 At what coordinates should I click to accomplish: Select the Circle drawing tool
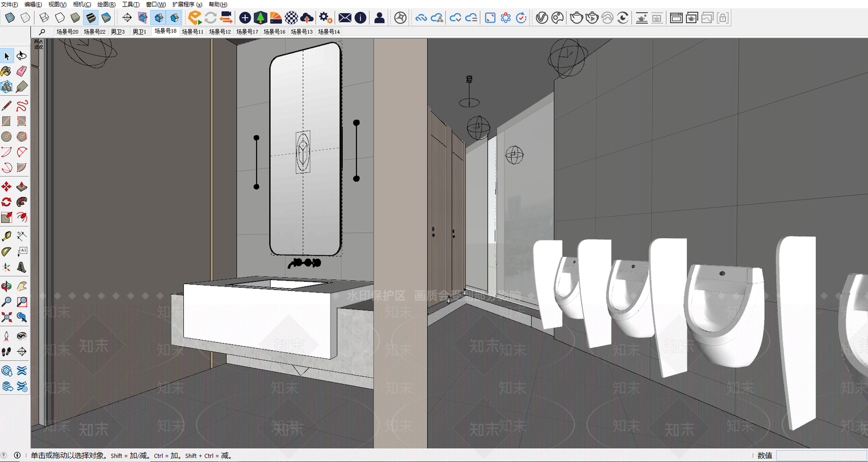pyautogui.click(x=7, y=137)
